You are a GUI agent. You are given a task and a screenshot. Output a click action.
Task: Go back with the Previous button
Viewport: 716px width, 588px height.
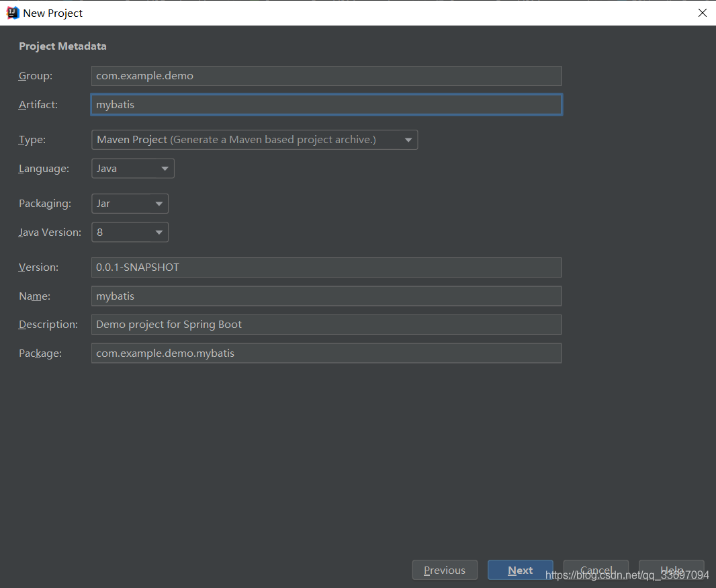[445, 570]
